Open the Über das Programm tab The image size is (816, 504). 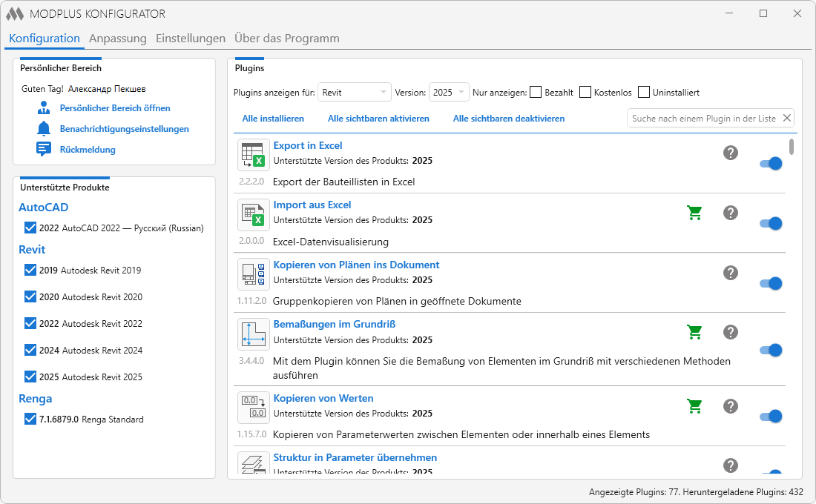tap(287, 38)
